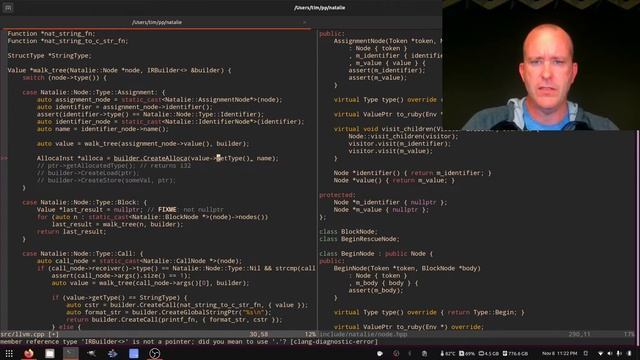Open the clock showing Nov 8 11:22 PM
This screenshot has width=640, height=360.
point(559,353)
